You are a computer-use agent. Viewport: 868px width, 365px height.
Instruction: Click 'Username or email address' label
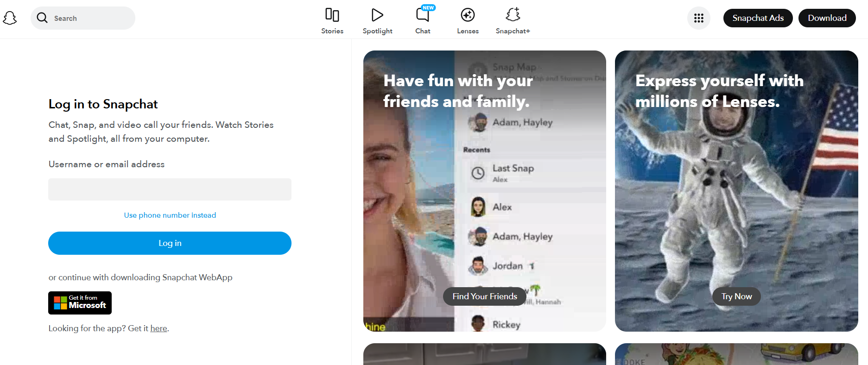pyautogui.click(x=107, y=164)
